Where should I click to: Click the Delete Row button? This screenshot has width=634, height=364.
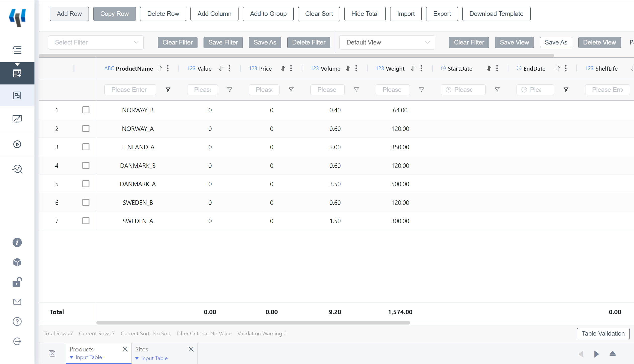coord(163,14)
